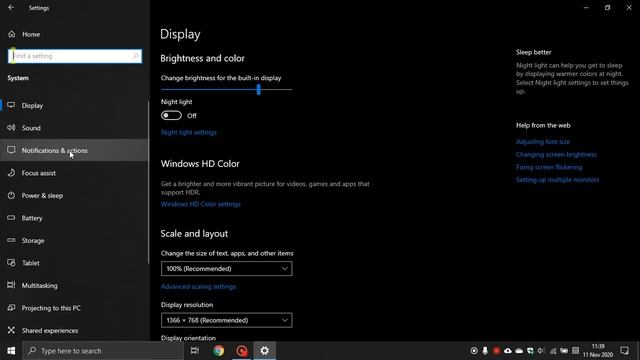Select the Storage icon in sidebar
This screenshot has width=640, height=360.
pyautogui.click(x=11, y=240)
